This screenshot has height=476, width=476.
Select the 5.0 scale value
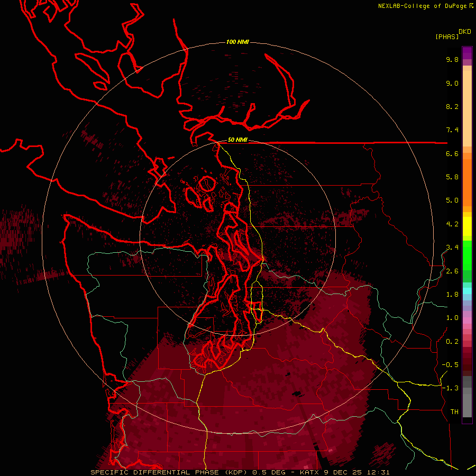(452, 200)
